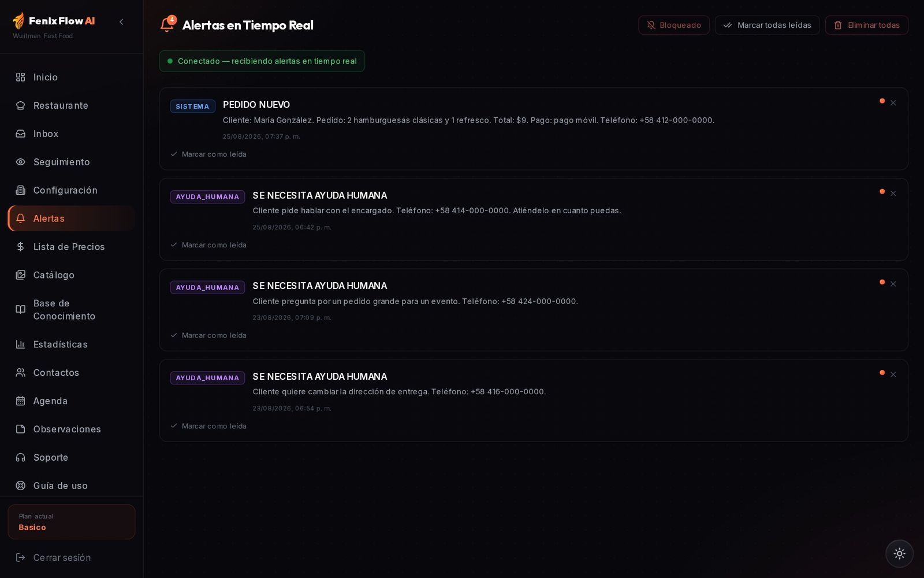Mark the PEDIDO NUEVO alert as read

(x=208, y=154)
